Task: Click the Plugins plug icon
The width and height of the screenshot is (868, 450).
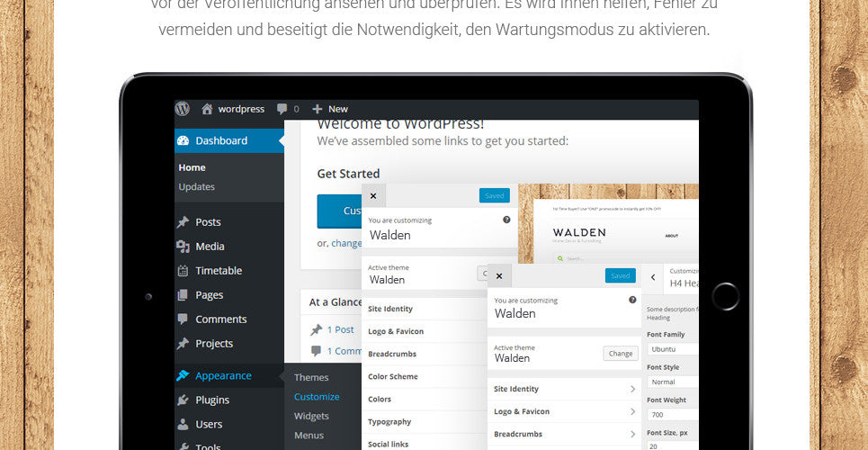Action: click(x=183, y=400)
